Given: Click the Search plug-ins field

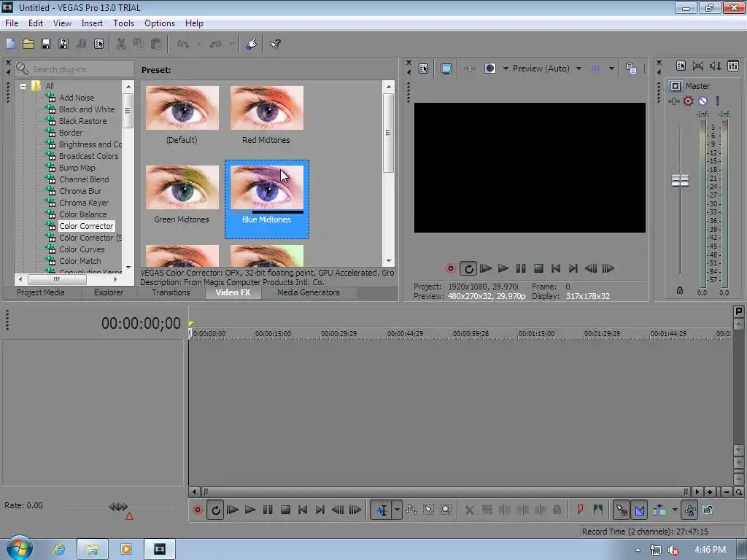Looking at the screenshot, I should coord(74,69).
